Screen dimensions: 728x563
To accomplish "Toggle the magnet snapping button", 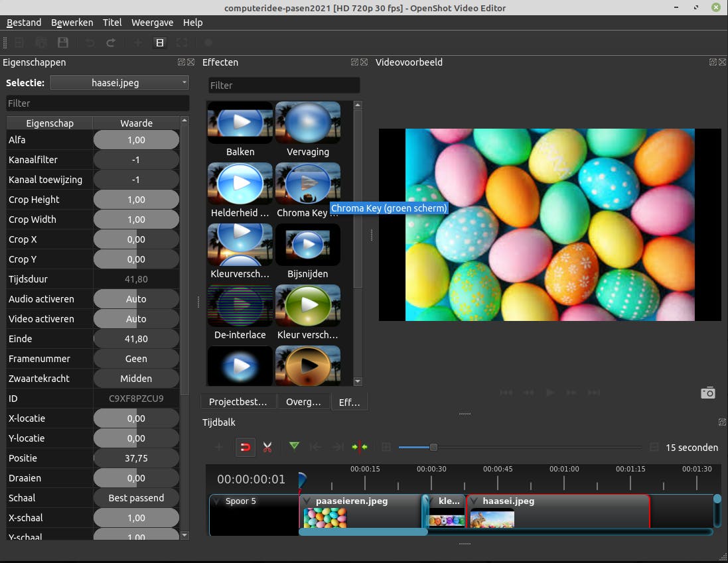I will click(x=245, y=447).
